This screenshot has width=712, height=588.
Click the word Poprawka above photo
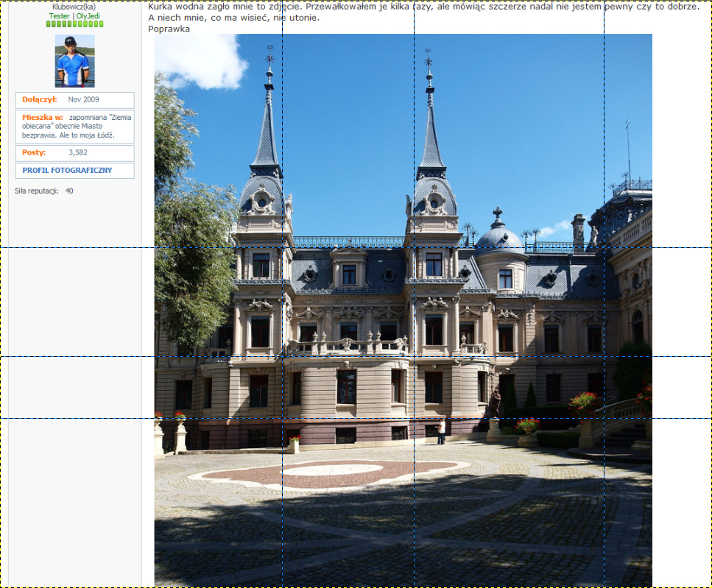tap(169, 29)
